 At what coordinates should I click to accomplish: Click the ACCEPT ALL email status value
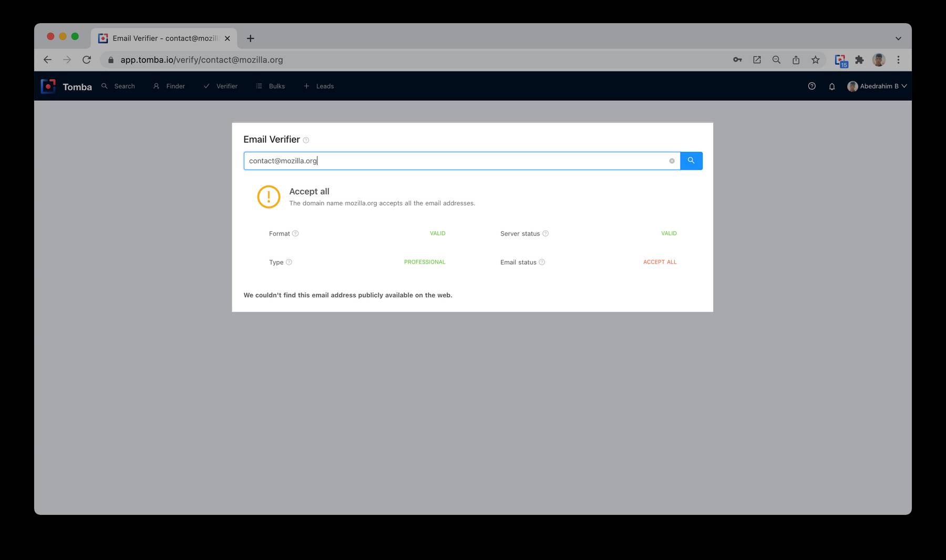660,262
